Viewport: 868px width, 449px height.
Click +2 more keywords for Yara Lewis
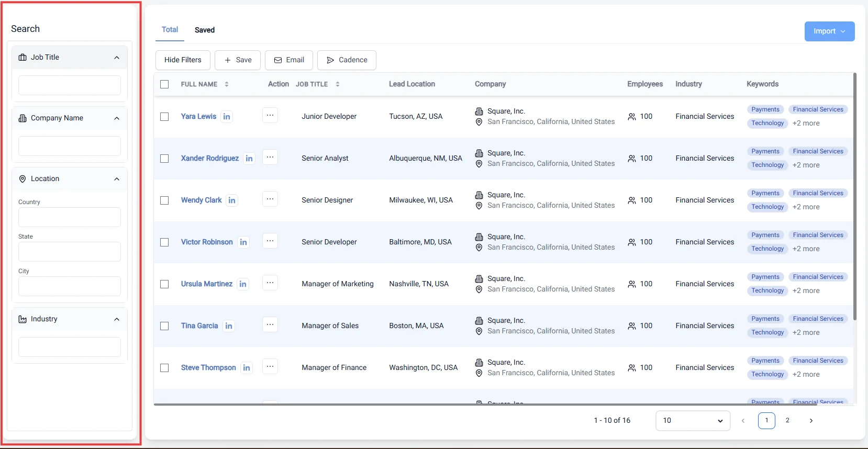click(x=806, y=124)
